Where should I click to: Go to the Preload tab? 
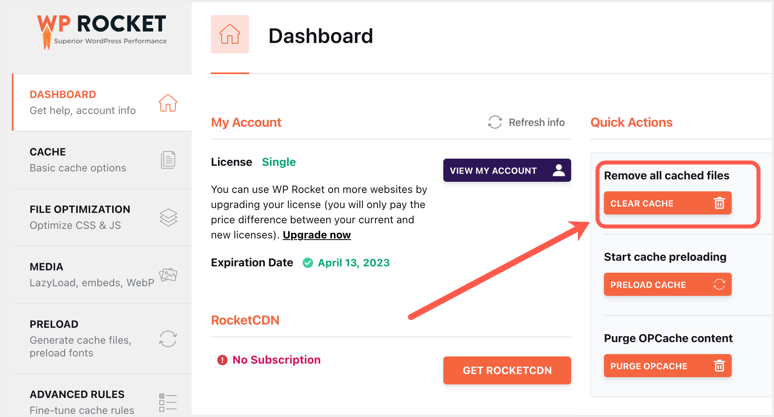[x=80, y=339]
